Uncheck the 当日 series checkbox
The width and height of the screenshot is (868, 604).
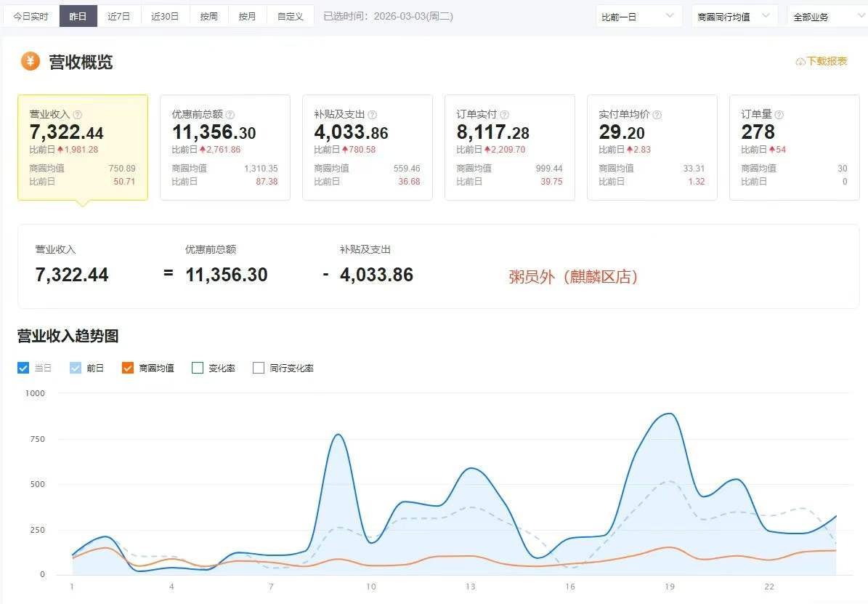(23, 368)
